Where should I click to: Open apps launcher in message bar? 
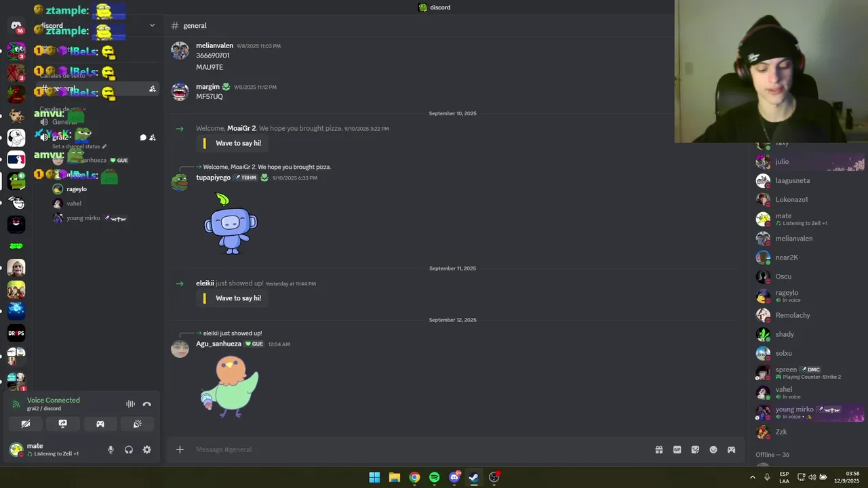click(731, 449)
